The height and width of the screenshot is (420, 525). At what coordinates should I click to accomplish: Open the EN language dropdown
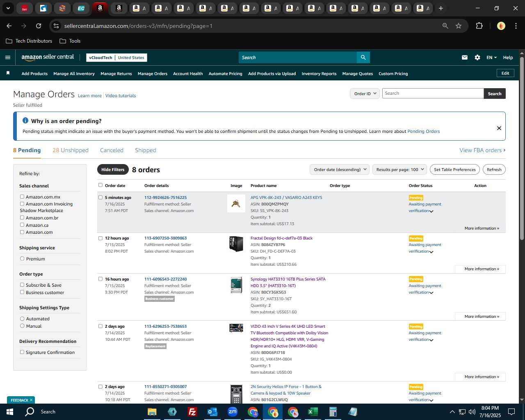point(491,57)
